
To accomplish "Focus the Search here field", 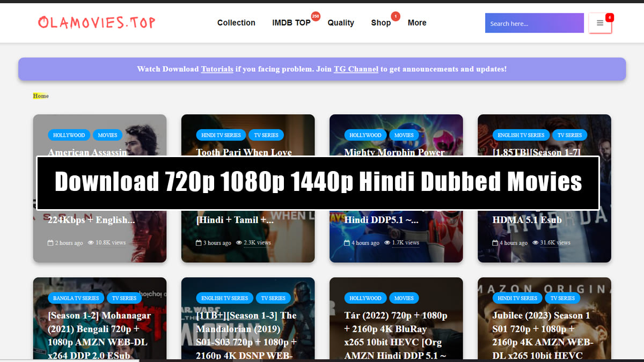I will tap(535, 23).
